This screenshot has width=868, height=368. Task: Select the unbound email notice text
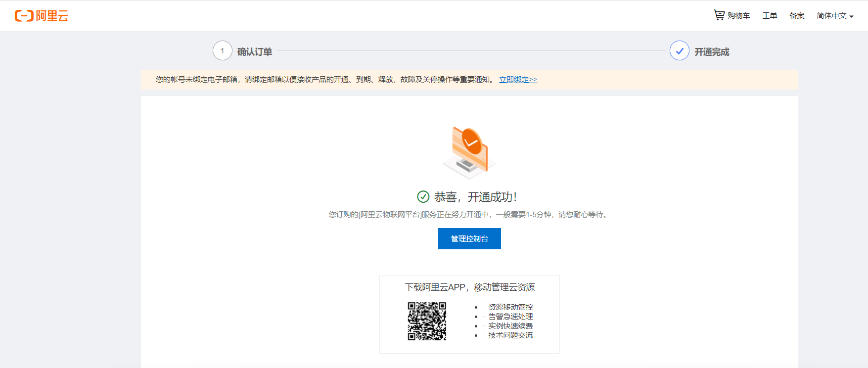(x=325, y=80)
